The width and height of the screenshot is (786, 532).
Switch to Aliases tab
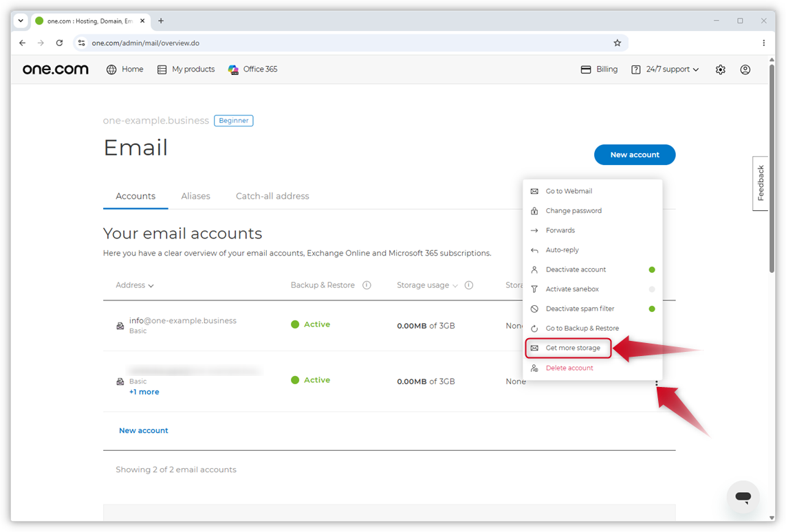tap(195, 197)
